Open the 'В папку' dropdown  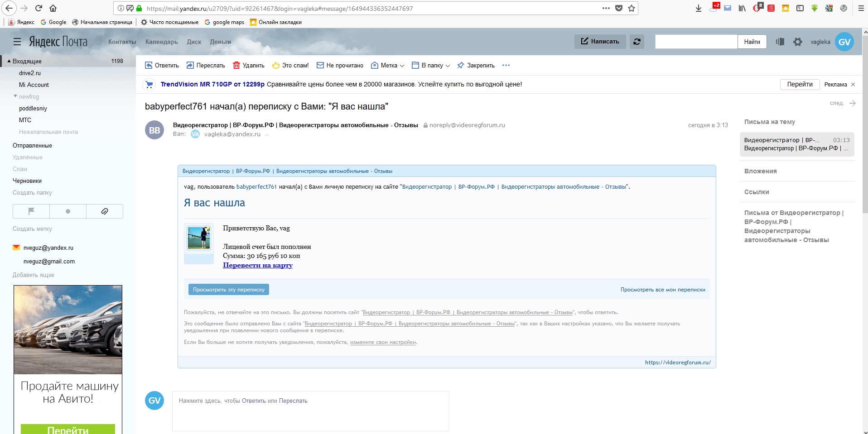click(x=431, y=65)
